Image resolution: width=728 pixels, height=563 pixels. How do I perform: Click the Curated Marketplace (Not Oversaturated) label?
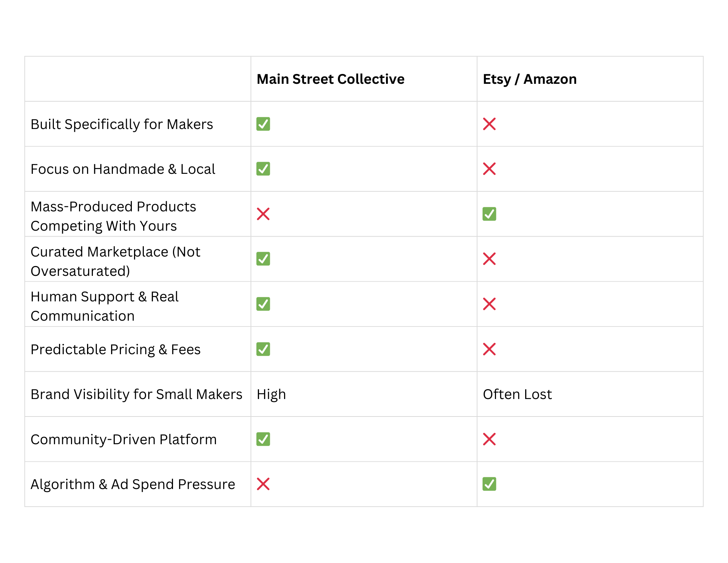point(115,261)
